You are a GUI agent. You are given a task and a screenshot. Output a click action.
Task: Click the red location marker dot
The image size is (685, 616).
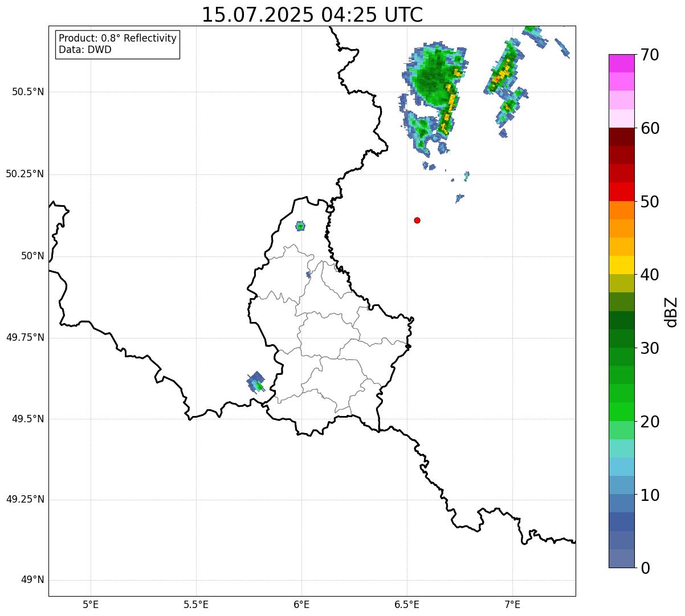417,220
